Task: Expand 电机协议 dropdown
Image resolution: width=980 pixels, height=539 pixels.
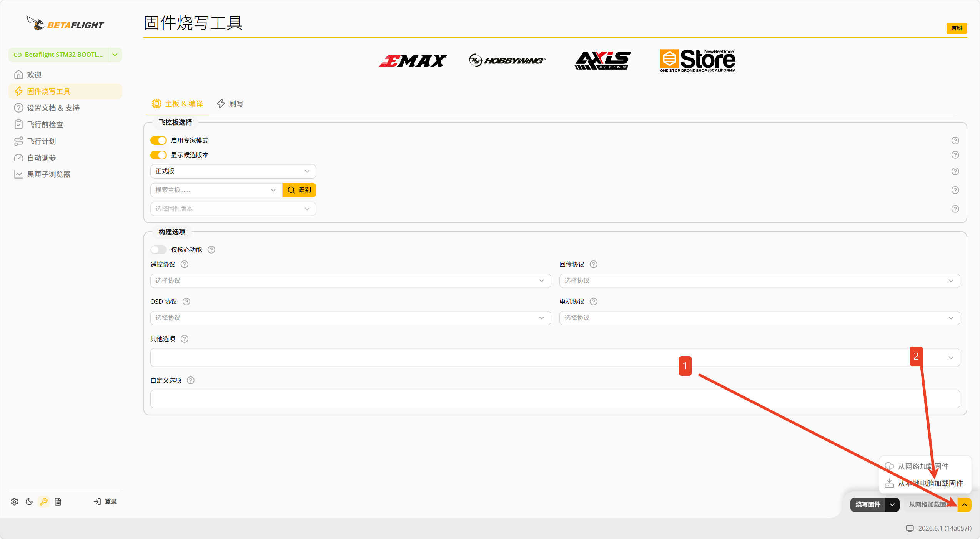Action: (759, 318)
